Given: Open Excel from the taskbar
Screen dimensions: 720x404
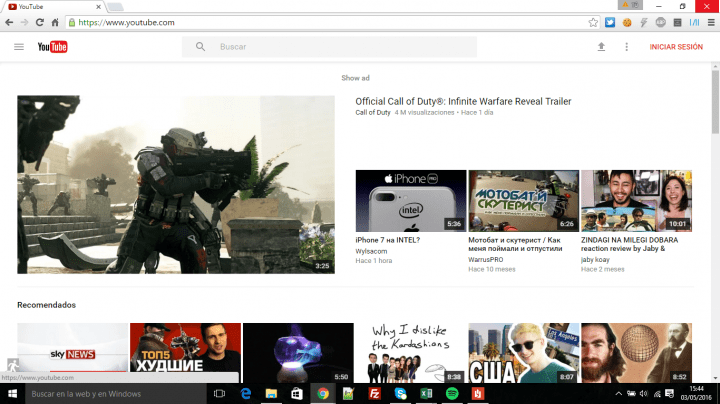Looking at the screenshot, I should coord(426,393).
